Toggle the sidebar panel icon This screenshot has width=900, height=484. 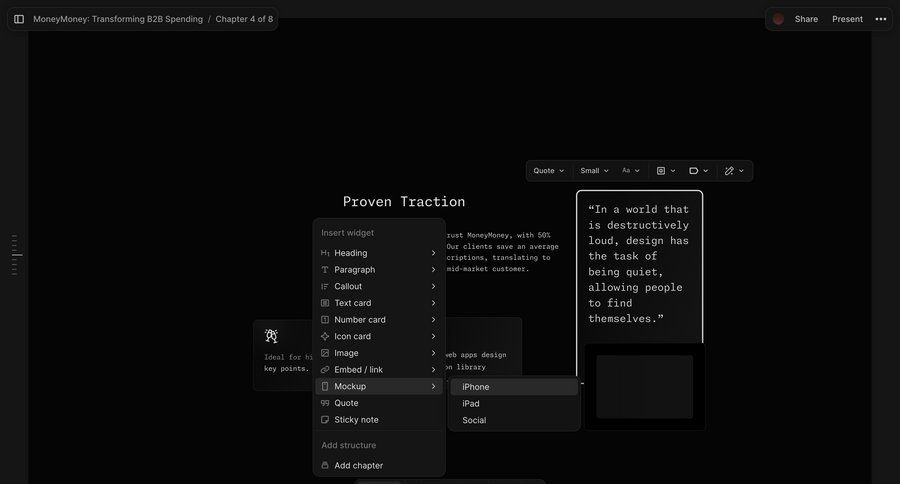19,19
